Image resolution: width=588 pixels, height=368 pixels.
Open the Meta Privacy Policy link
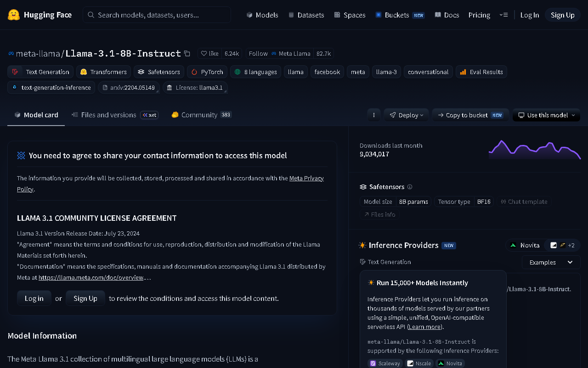point(170,184)
